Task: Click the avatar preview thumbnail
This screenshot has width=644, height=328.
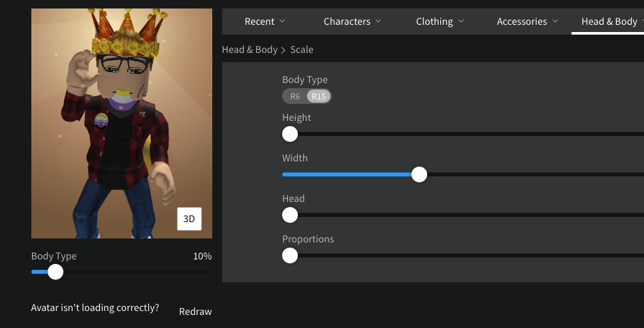Action: pyautogui.click(x=122, y=123)
